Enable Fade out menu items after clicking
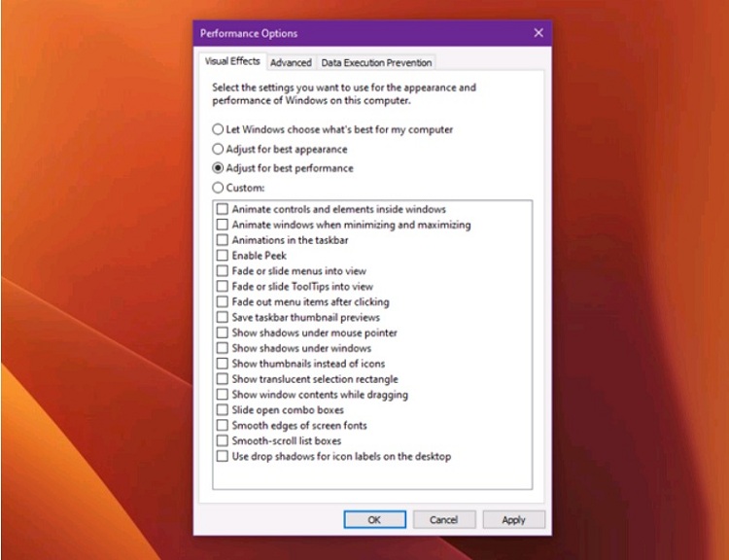The height and width of the screenshot is (560, 729). (x=223, y=301)
